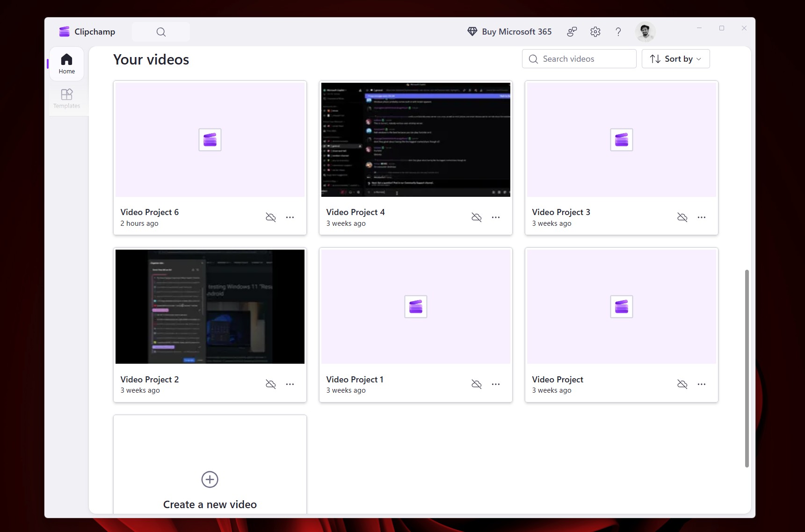Click the Help question-mark icon

618,31
